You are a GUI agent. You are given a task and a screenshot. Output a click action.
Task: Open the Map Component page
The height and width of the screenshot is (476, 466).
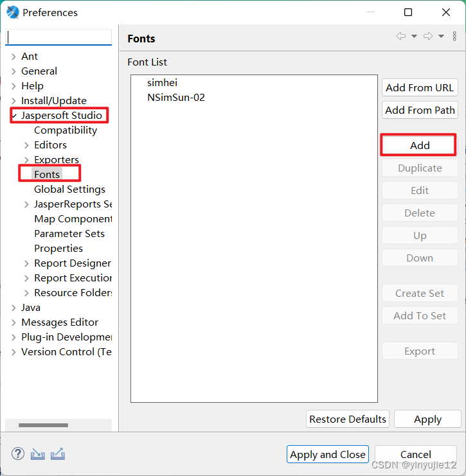click(x=73, y=219)
